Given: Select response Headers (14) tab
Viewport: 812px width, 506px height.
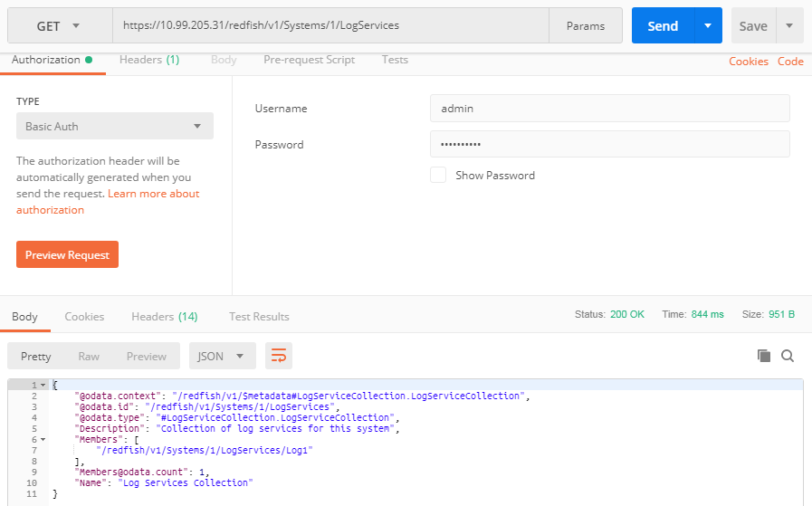Looking at the screenshot, I should coord(165,317).
